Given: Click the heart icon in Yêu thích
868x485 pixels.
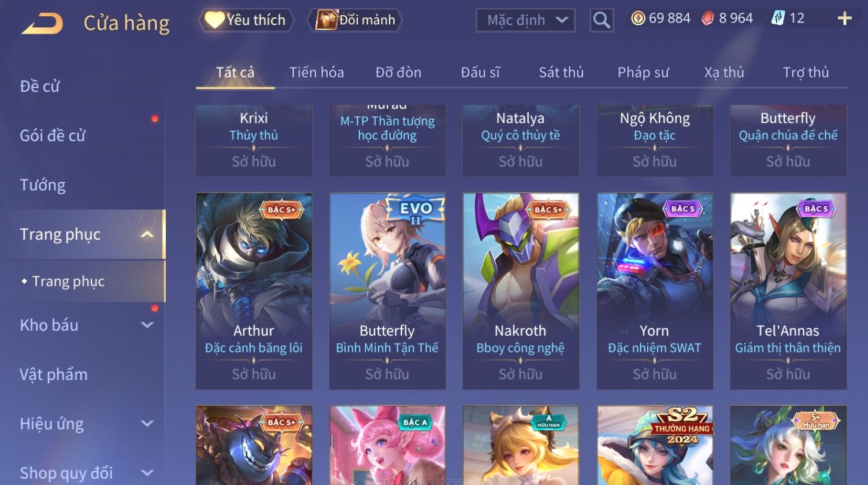Looking at the screenshot, I should click(214, 20).
